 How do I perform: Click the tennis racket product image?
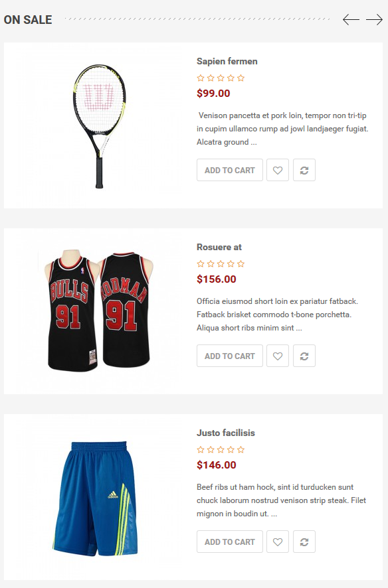click(100, 125)
